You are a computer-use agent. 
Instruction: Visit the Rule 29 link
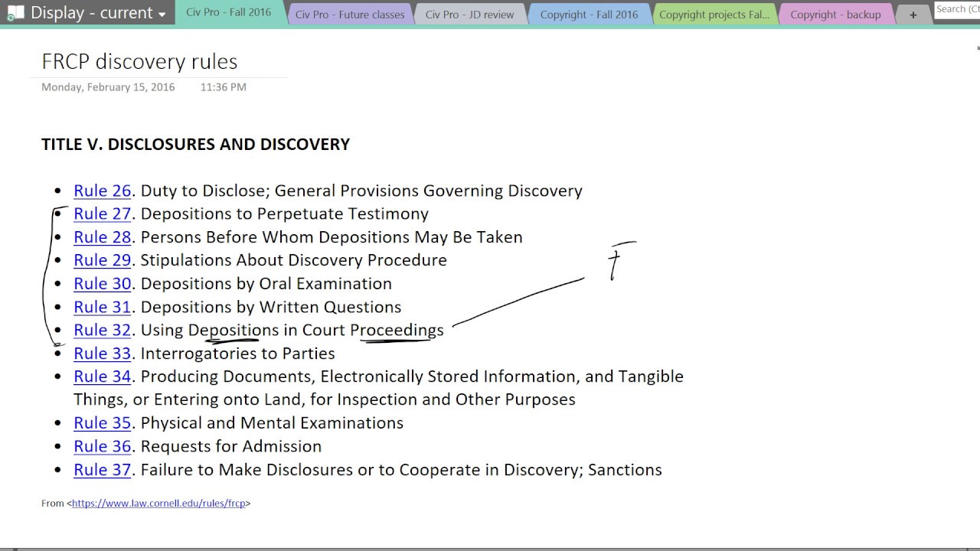[x=103, y=260]
